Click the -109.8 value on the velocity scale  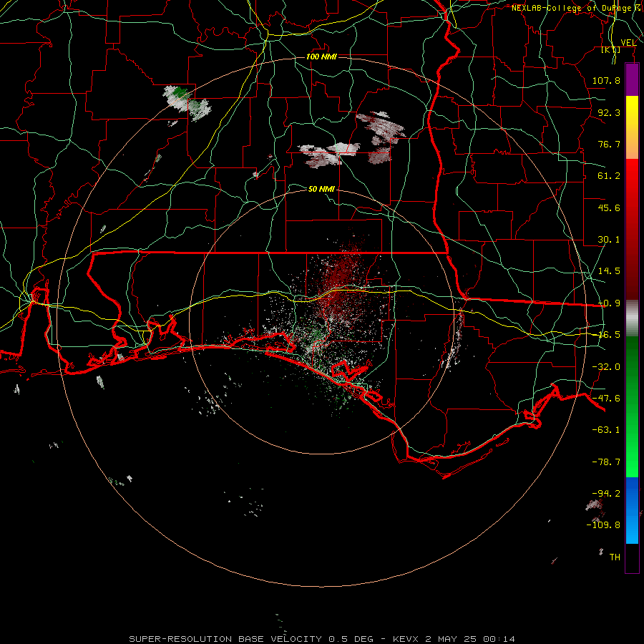tap(603, 525)
